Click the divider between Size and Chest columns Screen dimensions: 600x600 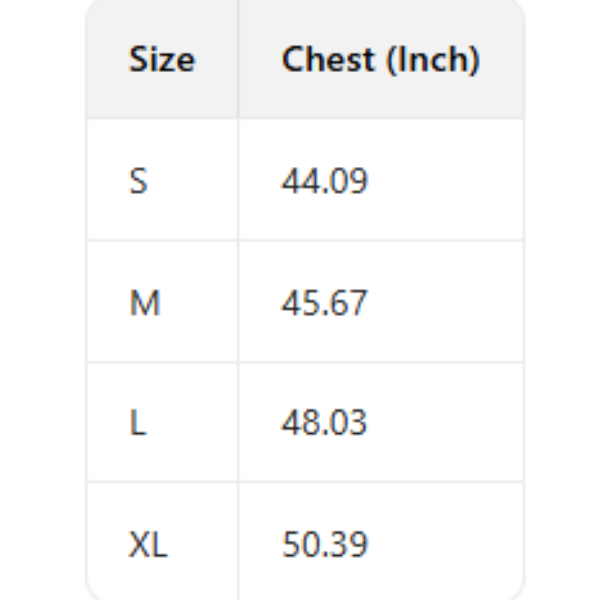click(238, 300)
